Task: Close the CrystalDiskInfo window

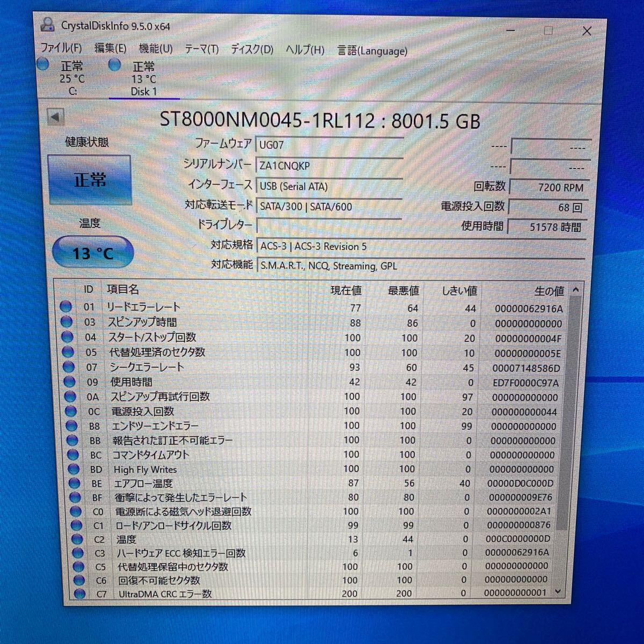Action: 587,31
